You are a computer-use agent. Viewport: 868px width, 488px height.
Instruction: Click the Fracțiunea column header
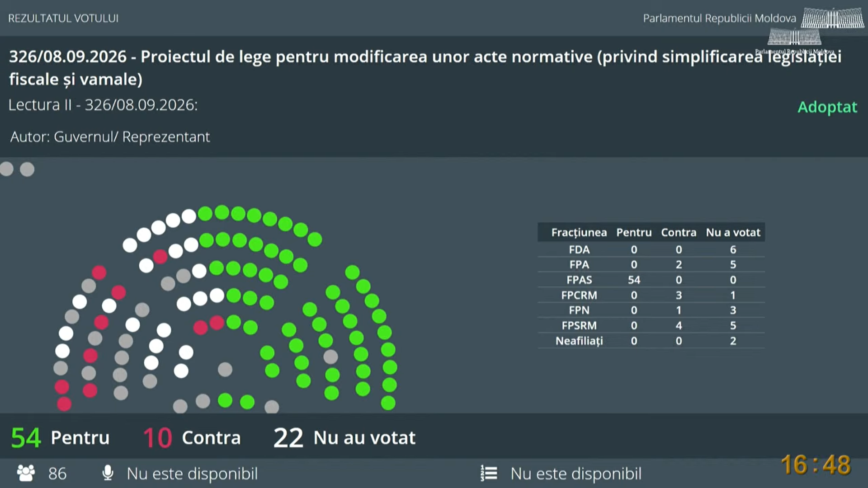(x=579, y=232)
